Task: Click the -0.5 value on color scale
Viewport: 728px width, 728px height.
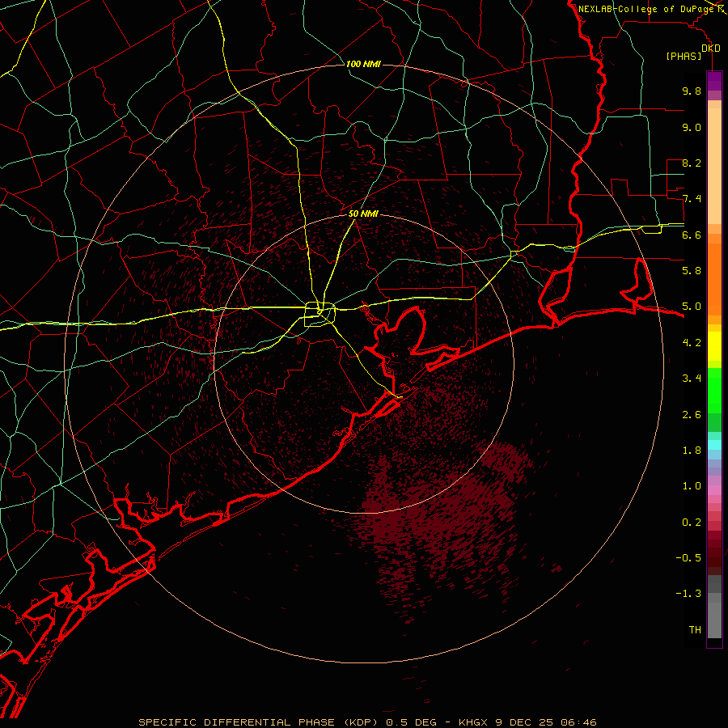Action: pyautogui.click(x=688, y=557)
